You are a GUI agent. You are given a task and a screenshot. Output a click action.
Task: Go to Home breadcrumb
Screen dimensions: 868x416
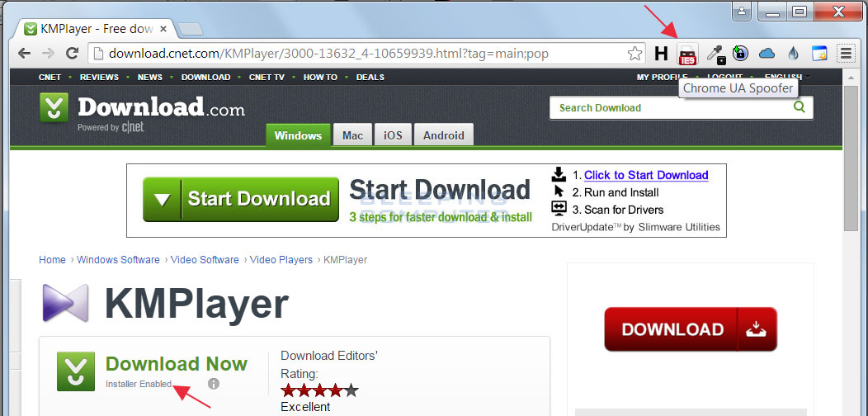pos(52,260)
